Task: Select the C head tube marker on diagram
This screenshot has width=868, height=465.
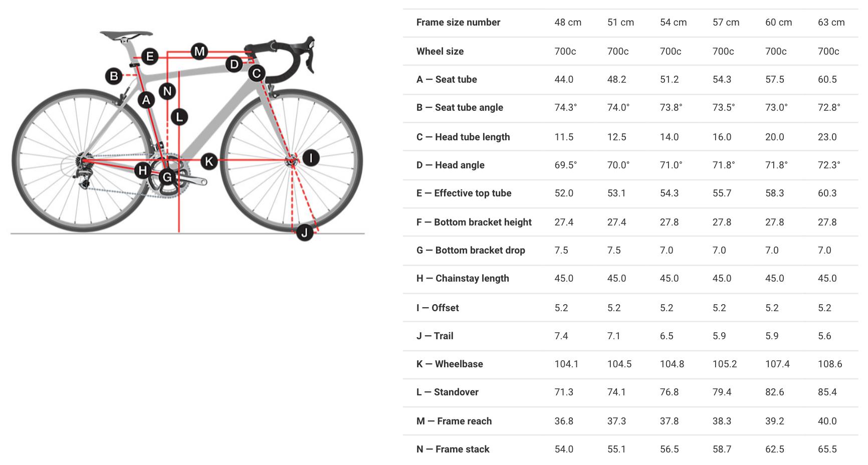Action: point(257,73)
